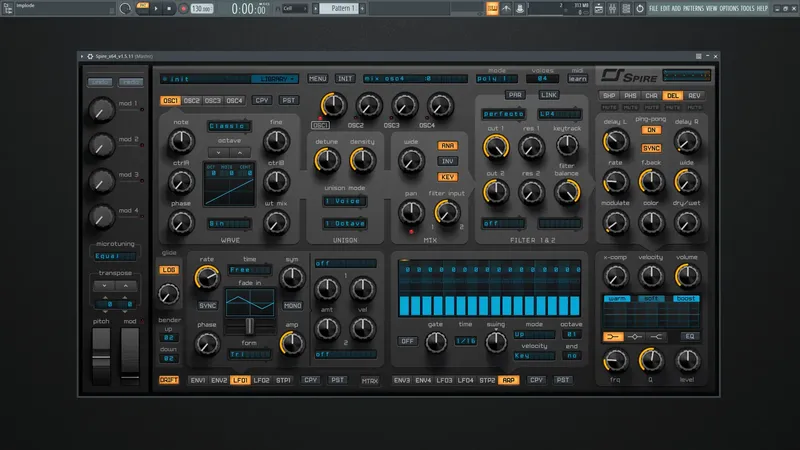Viewport: 800px width, 450px height.
Task: Toggle the delay ping-pong ON button
Action: [652, 130]
